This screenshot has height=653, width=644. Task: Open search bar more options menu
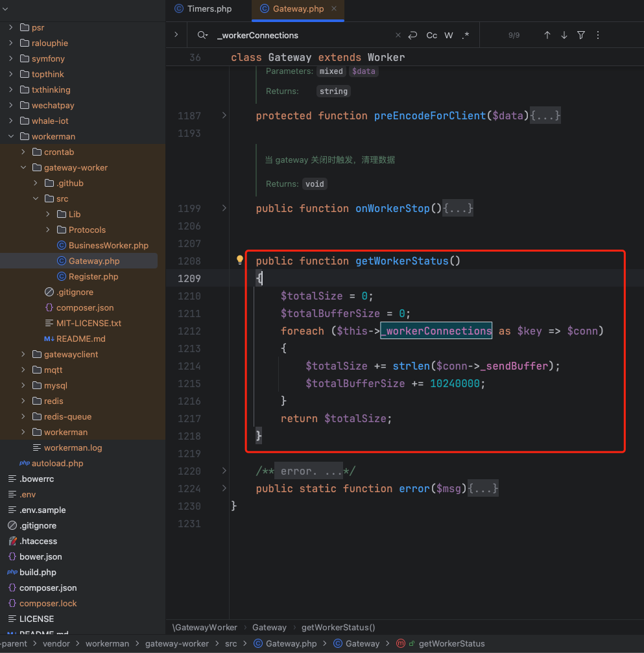point(598,36)
